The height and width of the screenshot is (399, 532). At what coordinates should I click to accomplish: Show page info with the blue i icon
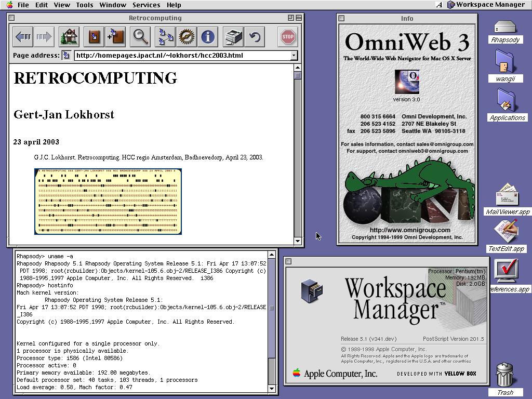208,37
